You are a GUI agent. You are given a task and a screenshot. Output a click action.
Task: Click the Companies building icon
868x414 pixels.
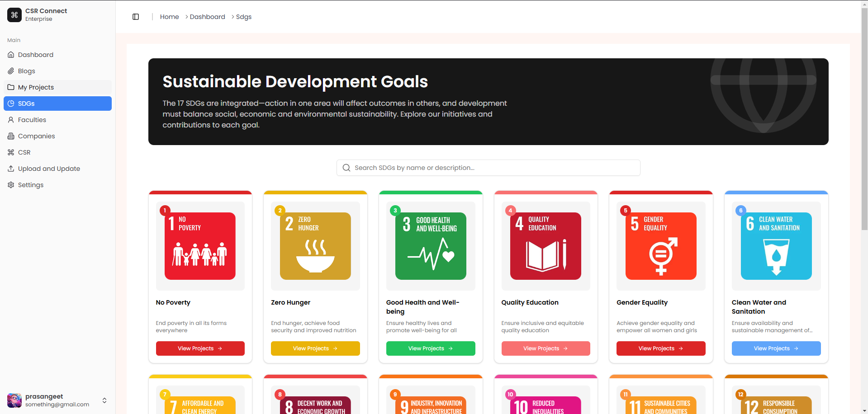pos(11,136)
